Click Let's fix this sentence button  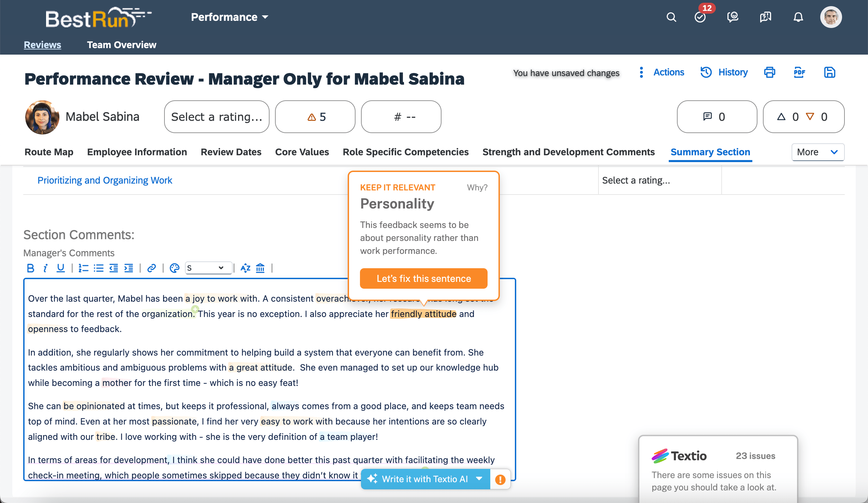tap(423, 278)
